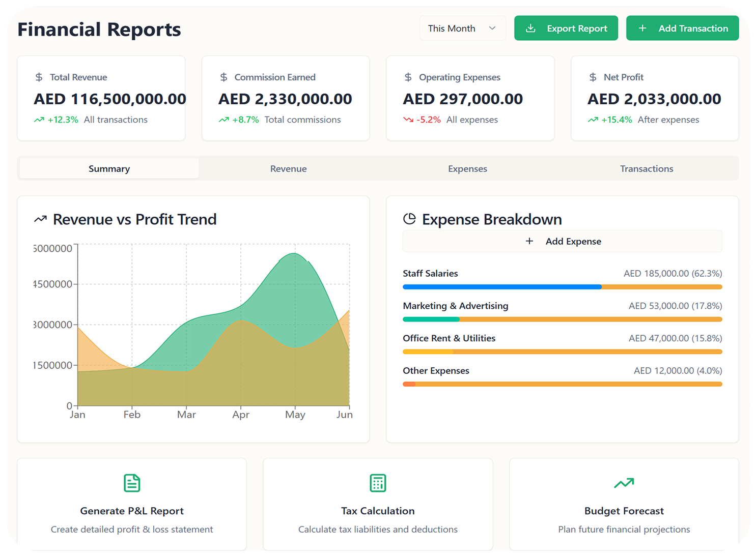Click the Staff Salaries amount AED 185,000.00 (62.3%)
The height and width of the screenshot is (557, 756).
pyautogui.click(x=673, y=273)
